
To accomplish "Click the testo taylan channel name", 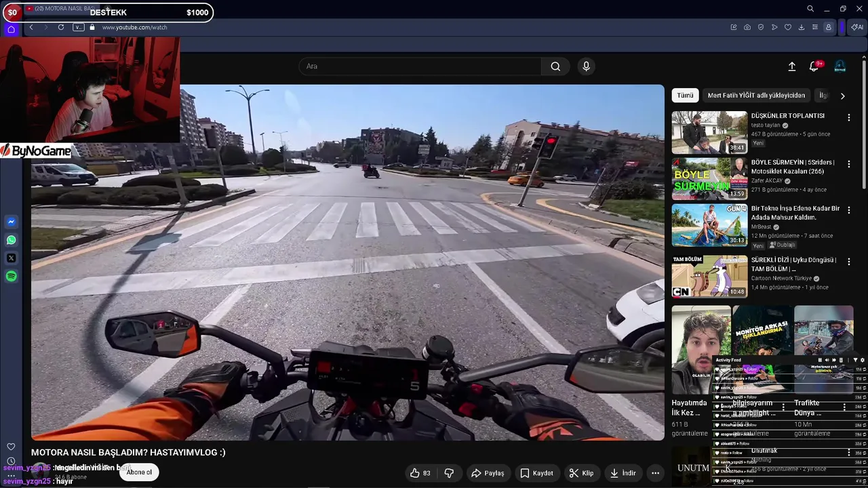I will [766, 125].
